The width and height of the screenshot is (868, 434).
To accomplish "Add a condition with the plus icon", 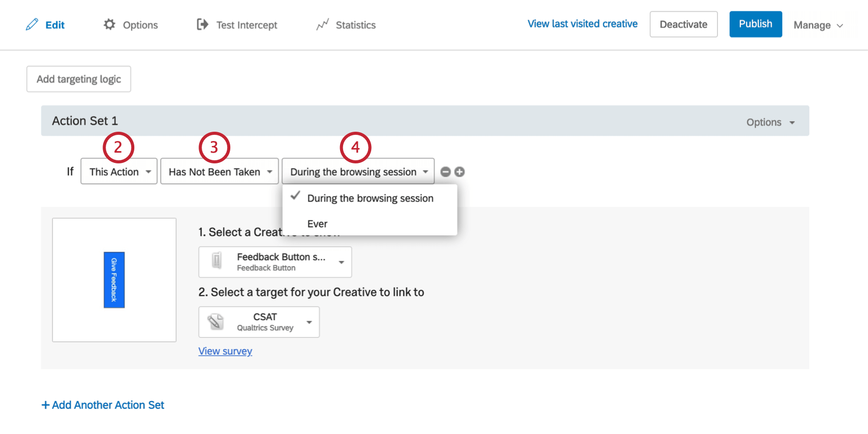I will point(460,172).
